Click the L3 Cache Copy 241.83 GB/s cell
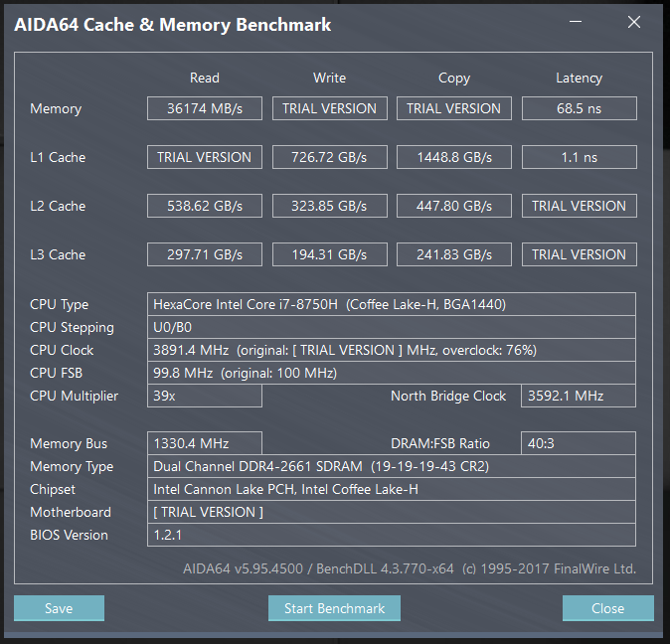The width and height of the screenshot is (670, 644). pyautogui.click(x=454, y=254)
